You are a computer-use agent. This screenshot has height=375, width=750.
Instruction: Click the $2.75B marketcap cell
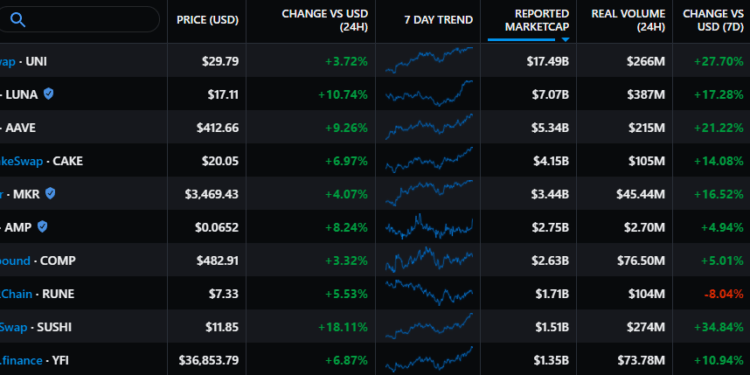[551, 227]
